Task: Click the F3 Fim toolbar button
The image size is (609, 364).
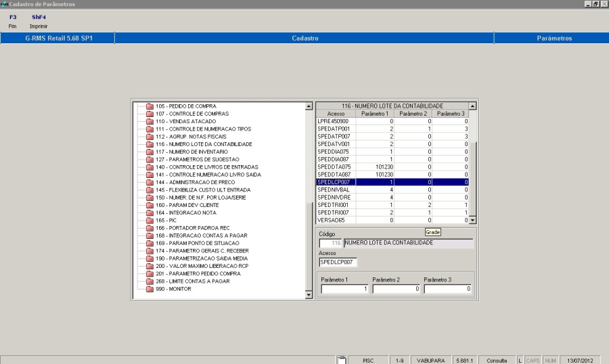Action: [13, 22]
